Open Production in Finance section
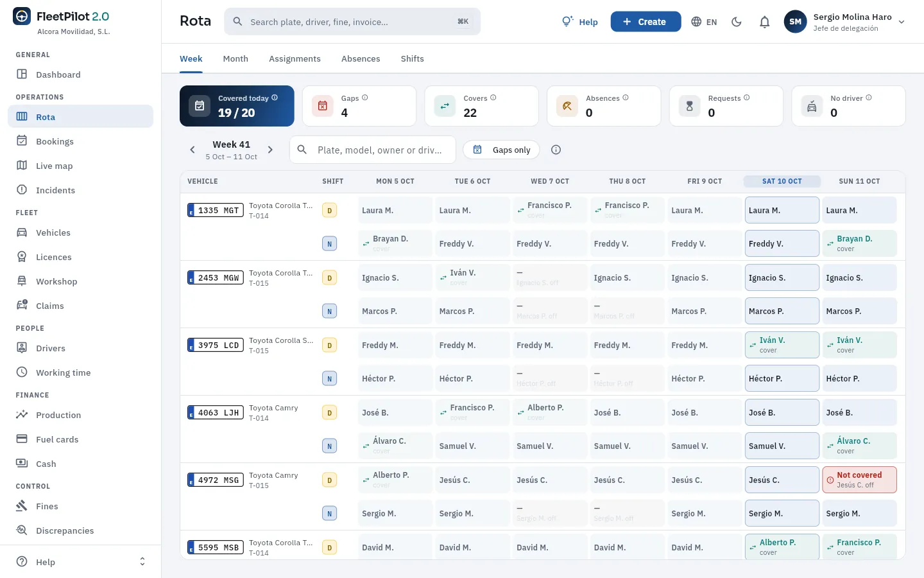Image resolution: width=924 pixels, height=578 pixels. (x=80, y=415)
